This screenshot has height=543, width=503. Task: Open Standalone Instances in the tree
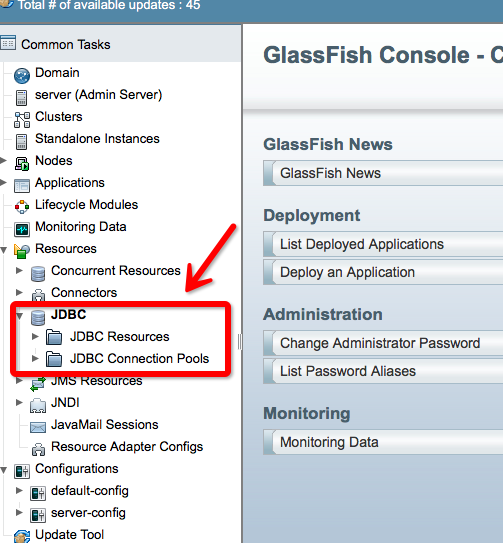(x=97, y=139)
